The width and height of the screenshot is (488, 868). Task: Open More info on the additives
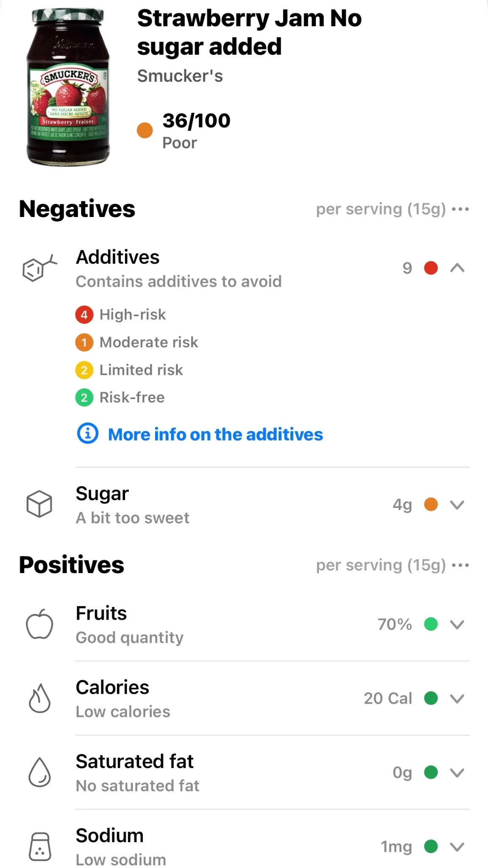(215, 434)
